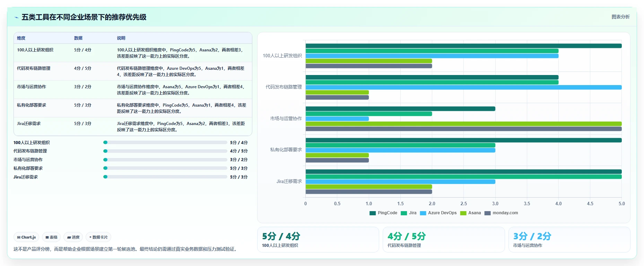Click the 维度 column header
644x266 pixels.
tap(21, 38)
